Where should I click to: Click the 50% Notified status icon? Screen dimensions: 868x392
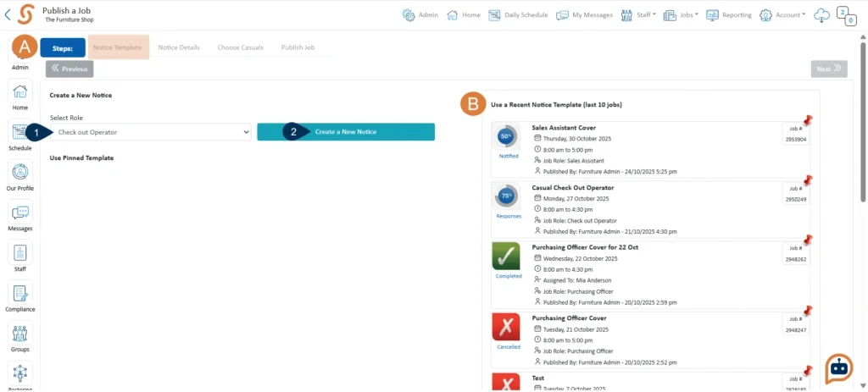(506, 136)
